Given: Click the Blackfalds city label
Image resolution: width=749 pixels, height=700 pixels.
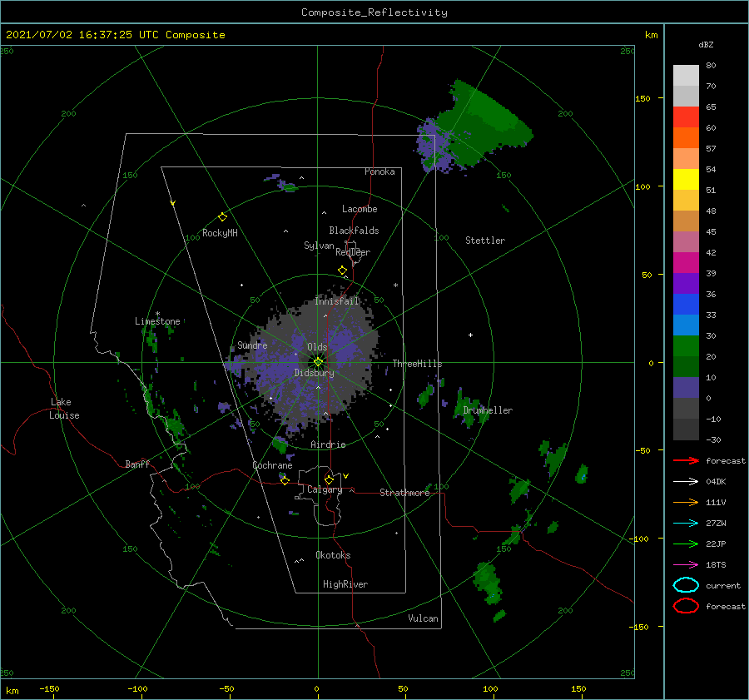Looking at the screenshot, I should point(354,231).
